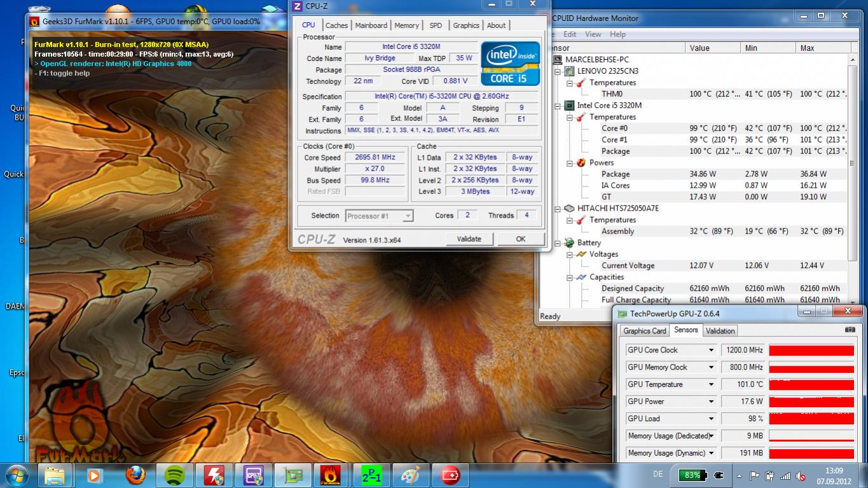Open the GPU Core Clock sensor dropdown
Screen dimensions: 868x488
coord(712,350)
